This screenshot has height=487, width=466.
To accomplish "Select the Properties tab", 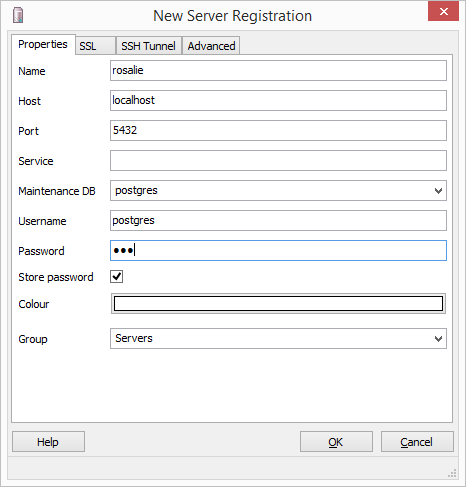I will (43, 44).
